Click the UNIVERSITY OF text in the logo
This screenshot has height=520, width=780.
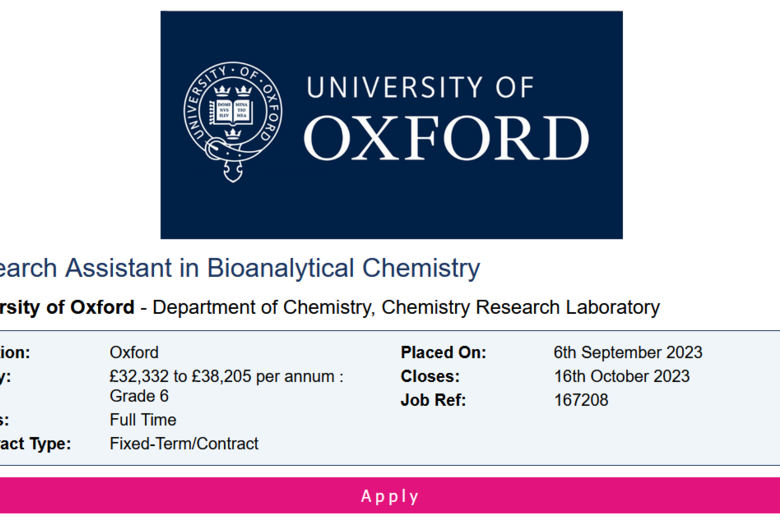(x=420, y=88)
